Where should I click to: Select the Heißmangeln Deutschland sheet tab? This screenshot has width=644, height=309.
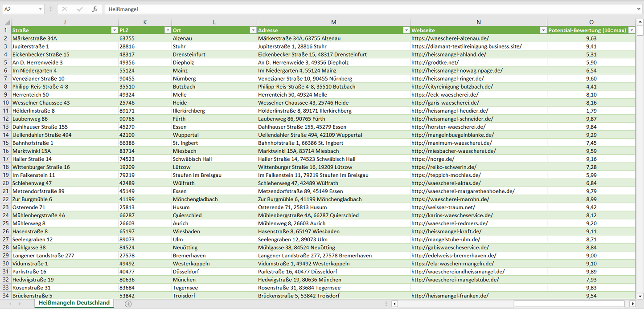[x=74, y=303]
